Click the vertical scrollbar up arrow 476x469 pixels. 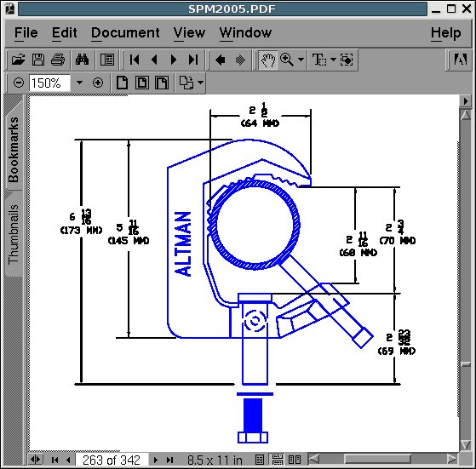click(x=466, y=115)
